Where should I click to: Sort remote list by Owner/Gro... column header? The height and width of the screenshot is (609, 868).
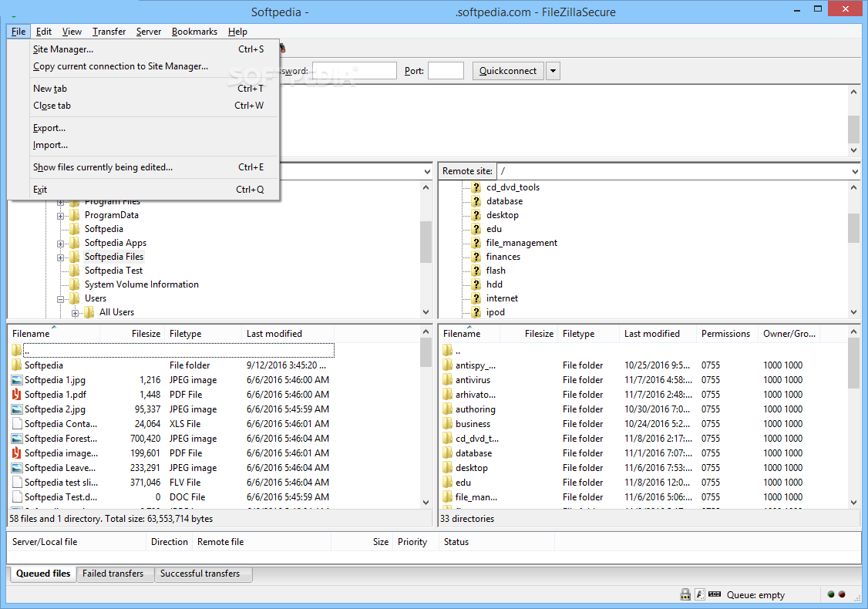pos(789,334)
